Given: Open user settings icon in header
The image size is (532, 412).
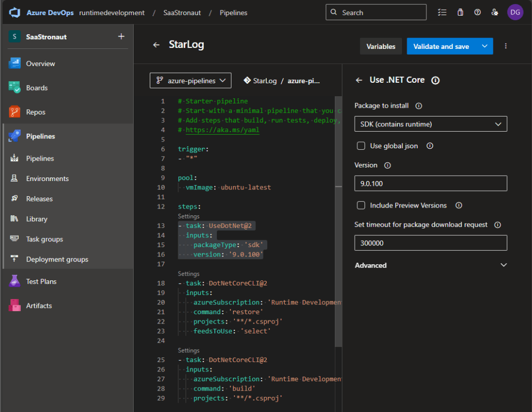Looking at the screenshot, I should [495, 12].
